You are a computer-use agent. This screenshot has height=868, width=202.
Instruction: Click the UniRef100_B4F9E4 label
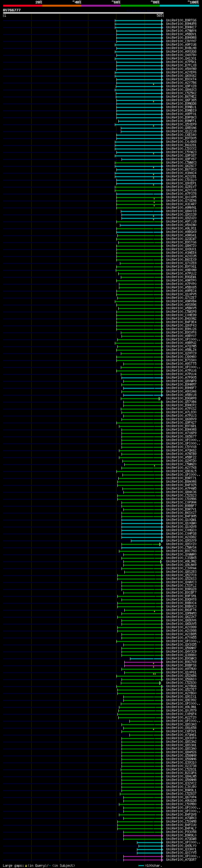[181, 322]
